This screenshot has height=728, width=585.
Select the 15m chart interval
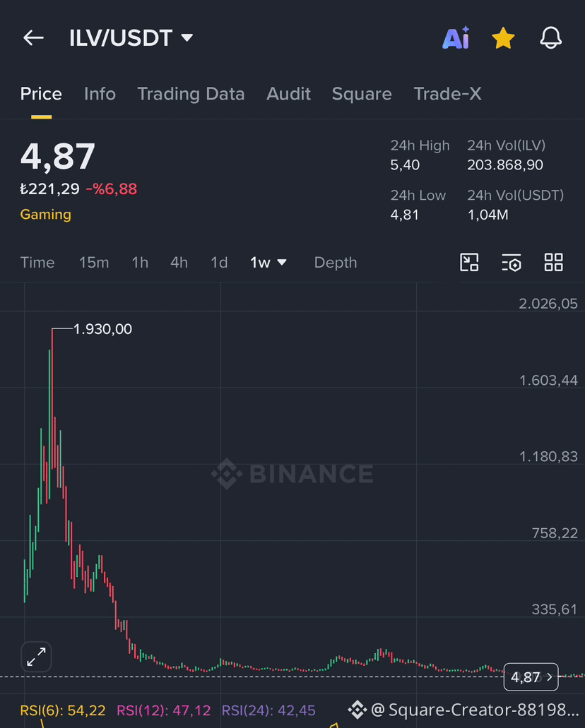(94, 263)
